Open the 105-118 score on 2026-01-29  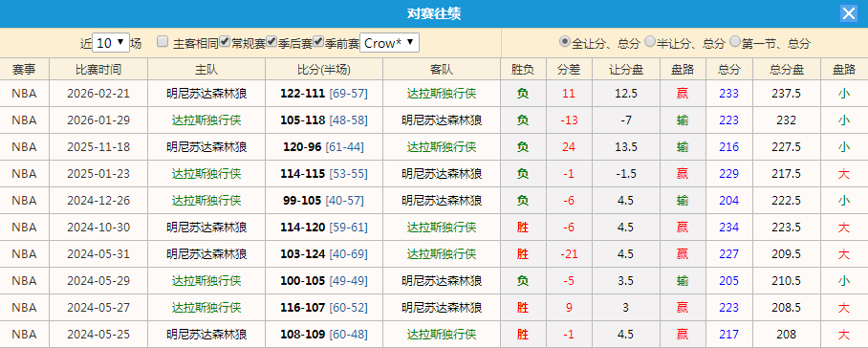point(303,120)
